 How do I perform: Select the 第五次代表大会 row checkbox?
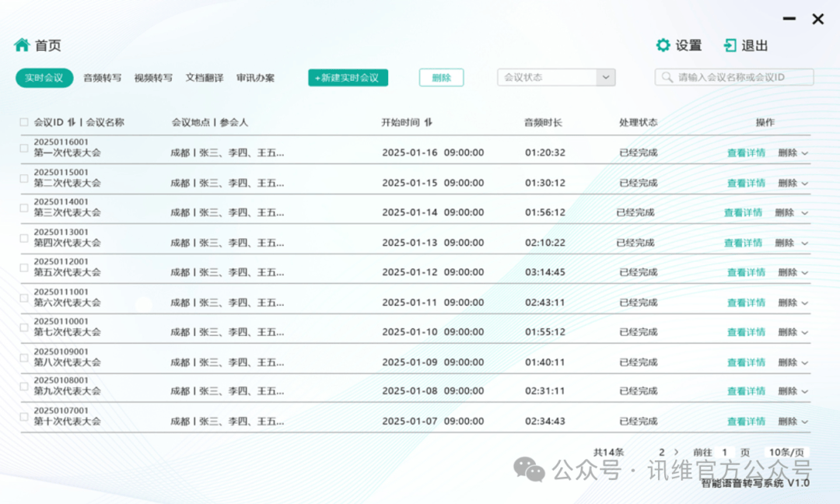coord(24,268)
